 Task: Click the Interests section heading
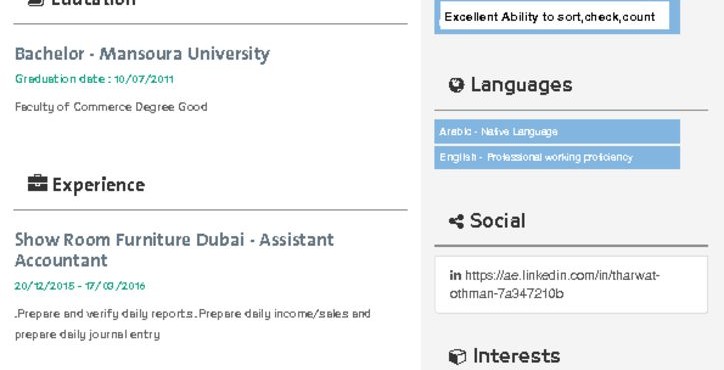pos(516,356)
